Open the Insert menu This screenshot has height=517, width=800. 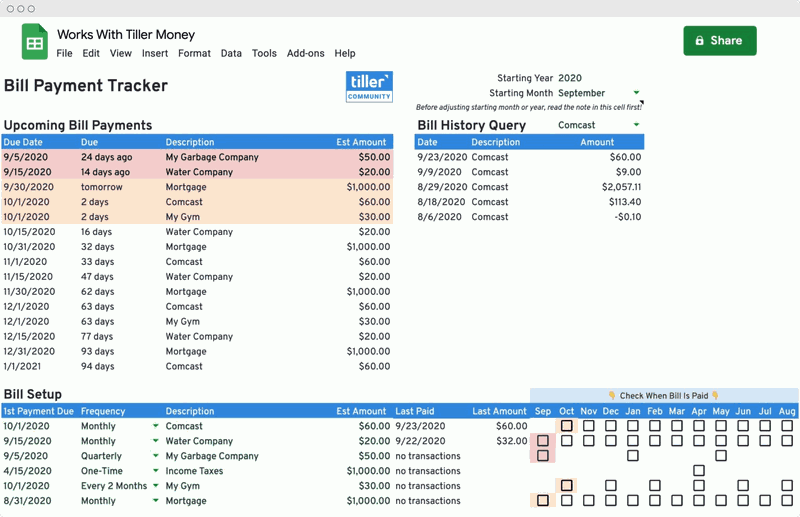click(155, 53)
